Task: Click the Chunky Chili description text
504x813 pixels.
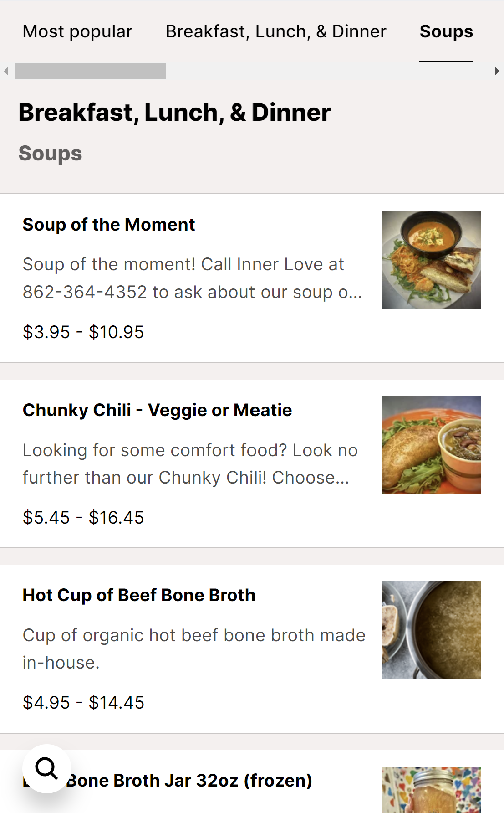Action: click(190, 464)
